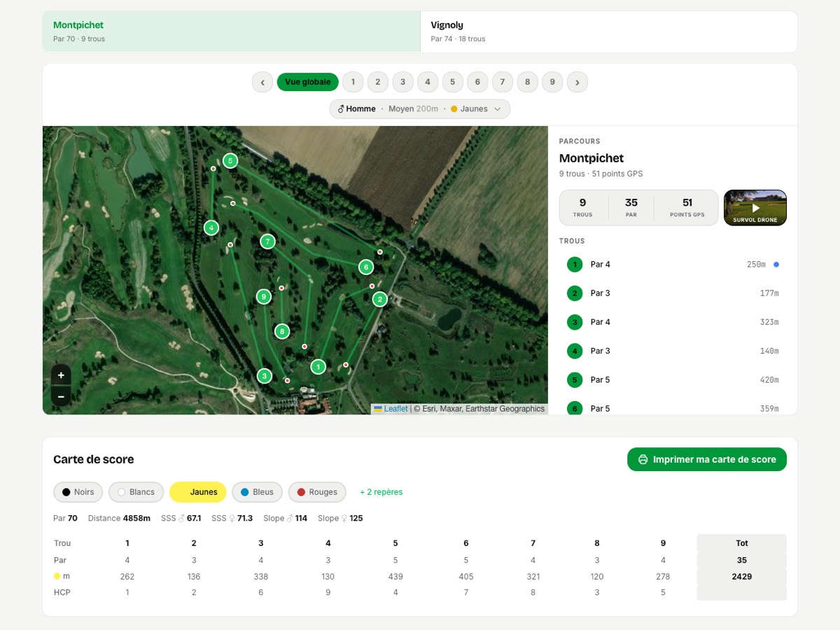Screen dimensions: 840x630
Task: Open the Homme Moyen Jaunes tee dropdown
Action: [x=420, y=109]
